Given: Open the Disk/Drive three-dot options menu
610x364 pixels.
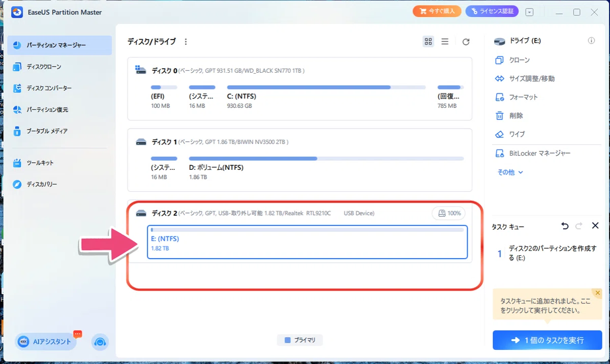Looking at the screenshot, I should point(186,42).
